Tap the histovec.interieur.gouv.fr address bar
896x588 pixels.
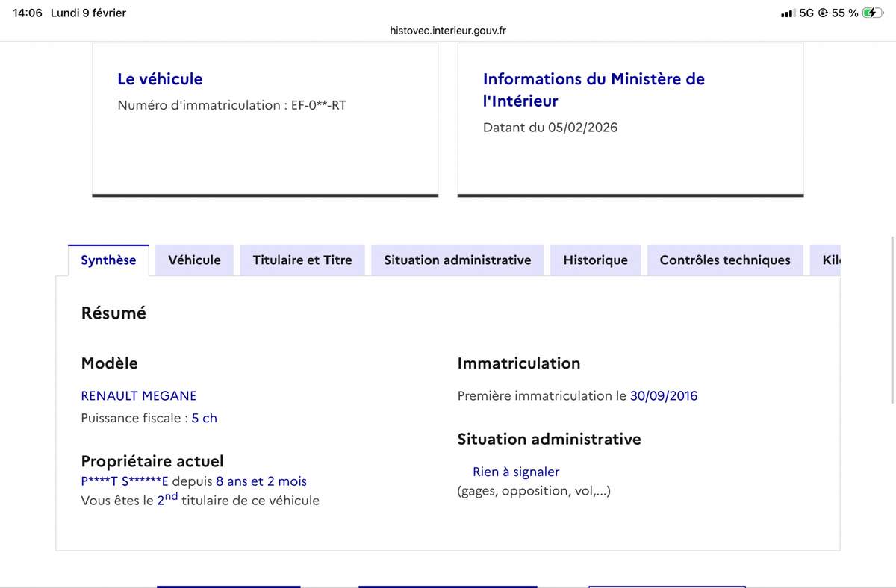tap(448, 31)
